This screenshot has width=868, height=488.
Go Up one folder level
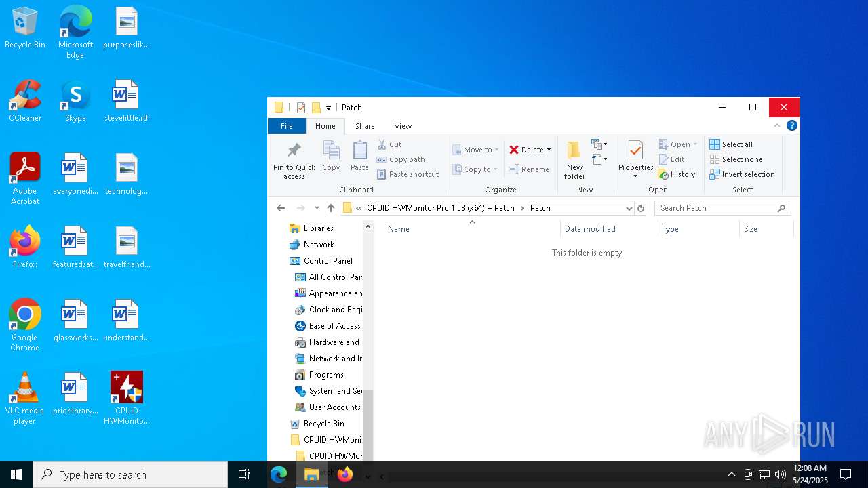331,208
